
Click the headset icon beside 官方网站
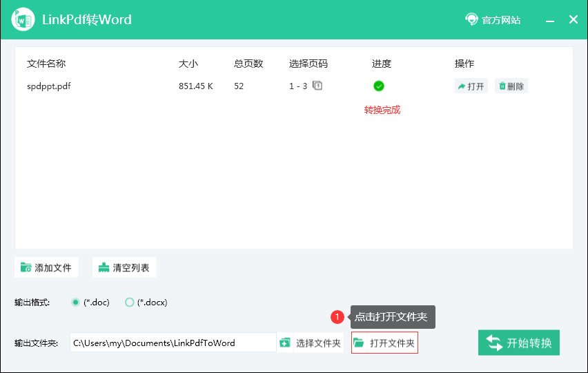[x=471, y=19]
